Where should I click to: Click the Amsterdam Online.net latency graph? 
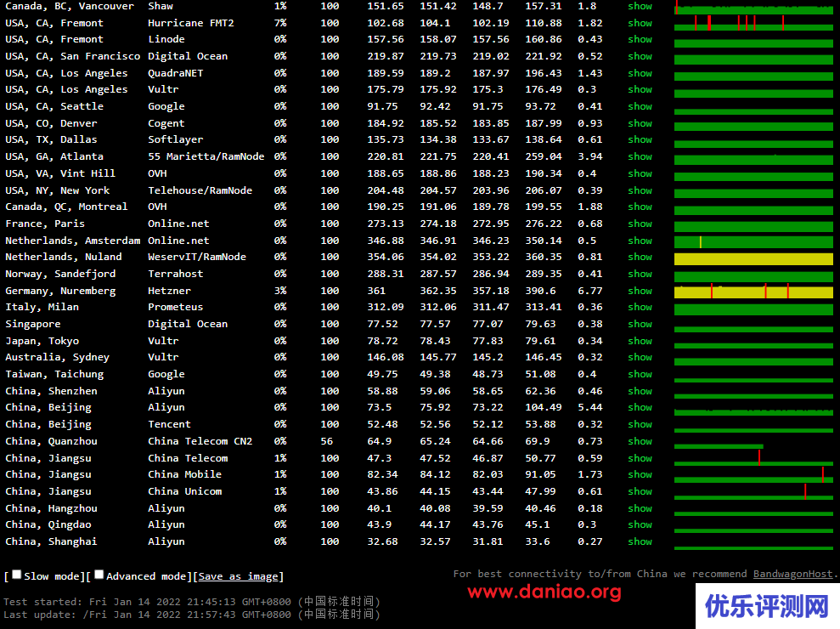pos(753,242)
